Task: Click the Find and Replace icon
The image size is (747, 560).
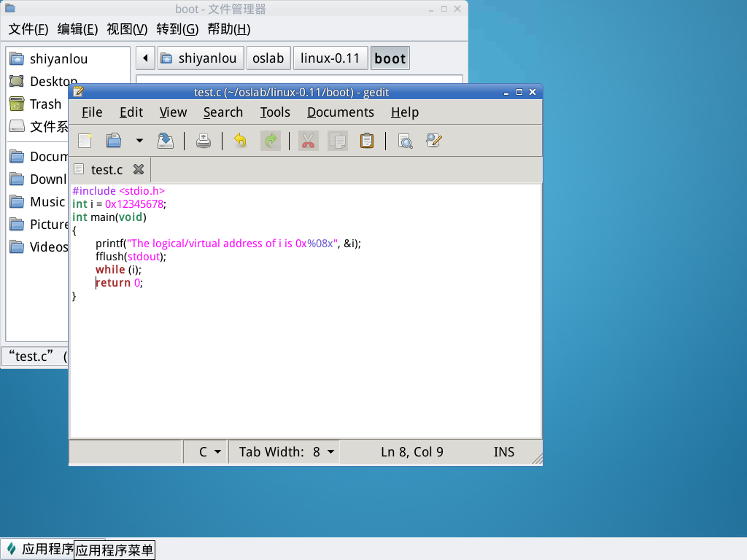Action: coord(435,141)
